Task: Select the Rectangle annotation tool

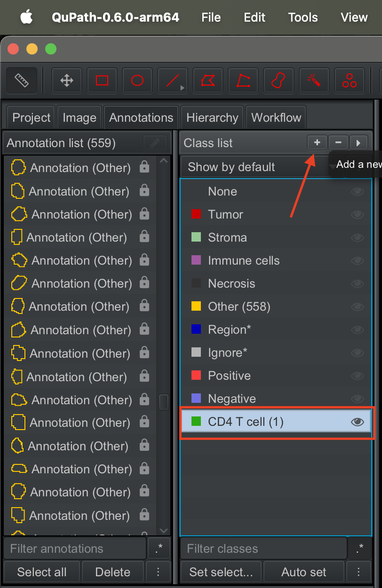Action: point(102,80)
